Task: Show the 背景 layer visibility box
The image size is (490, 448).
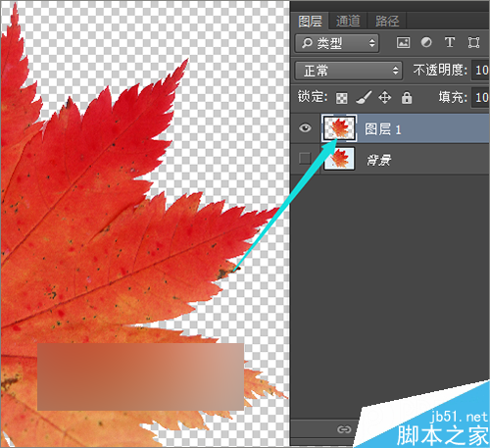Action: pyautogui.click(x=305, y=159)
